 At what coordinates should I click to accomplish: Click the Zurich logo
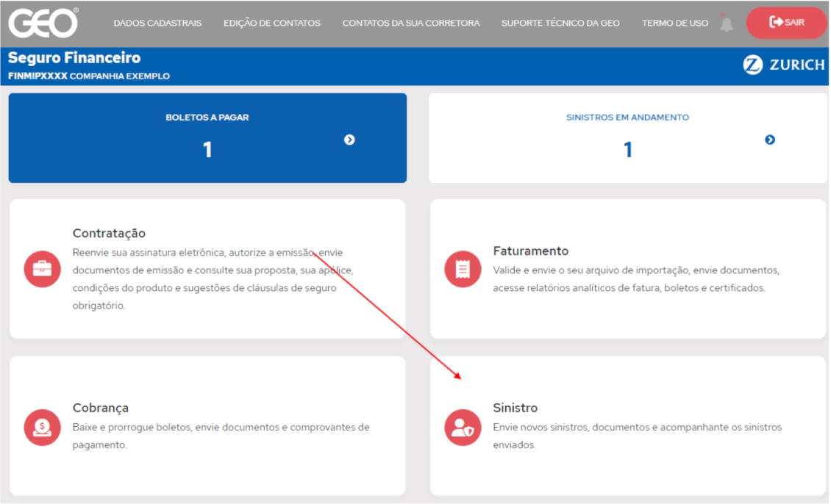(x=783, y=65)
